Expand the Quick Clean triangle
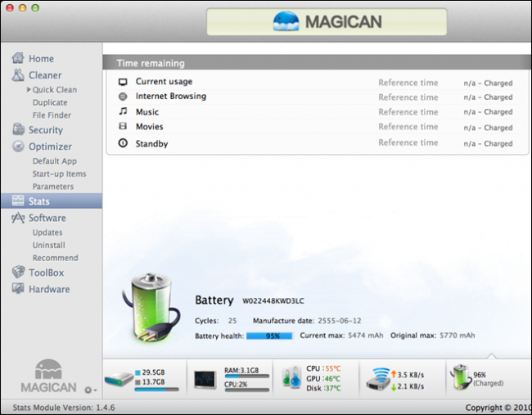 [x=29, y=89]
